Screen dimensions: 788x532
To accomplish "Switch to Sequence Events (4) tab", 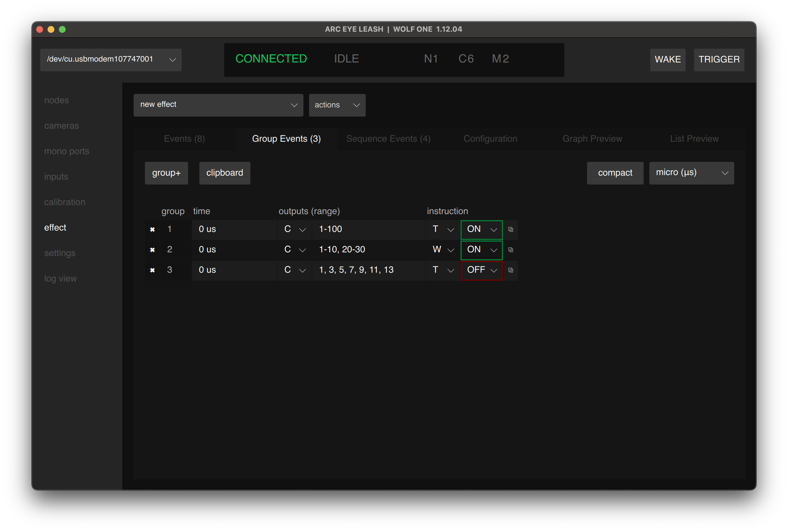I will [x=388, y=139].
